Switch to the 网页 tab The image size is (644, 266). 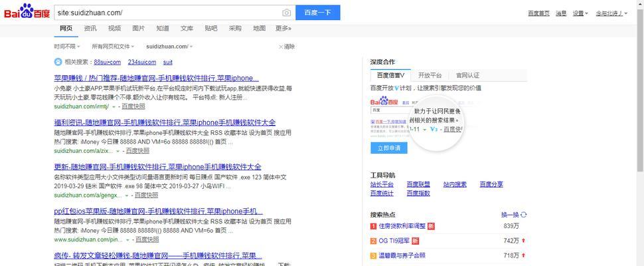coord(66,29)
